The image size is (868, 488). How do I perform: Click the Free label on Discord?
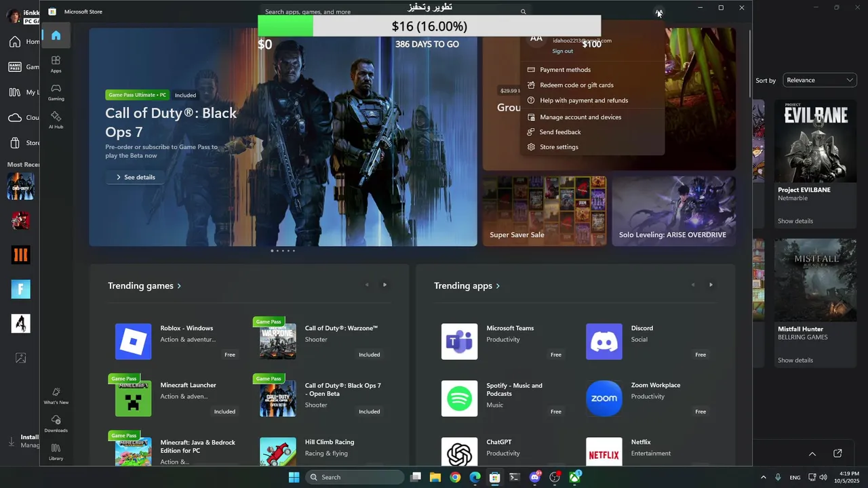[x=701, y=354]
